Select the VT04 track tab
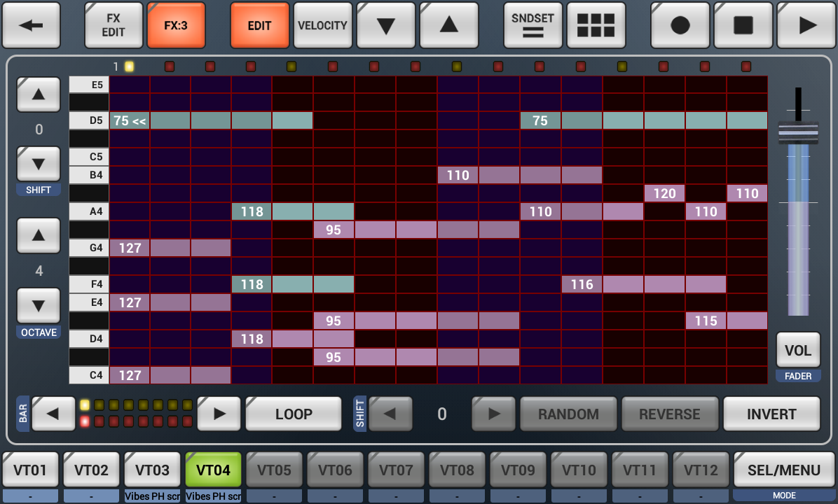This screenshot has height=504, width=838. [x=213, y=469]
